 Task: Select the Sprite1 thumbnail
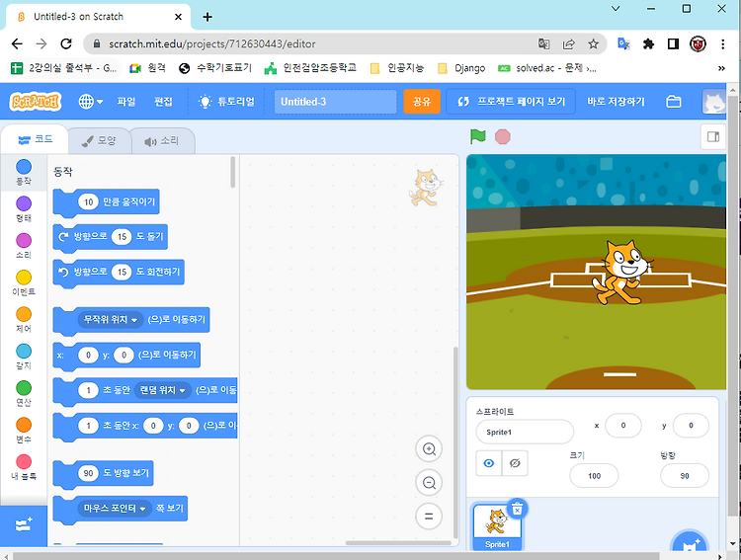[497, 527]
